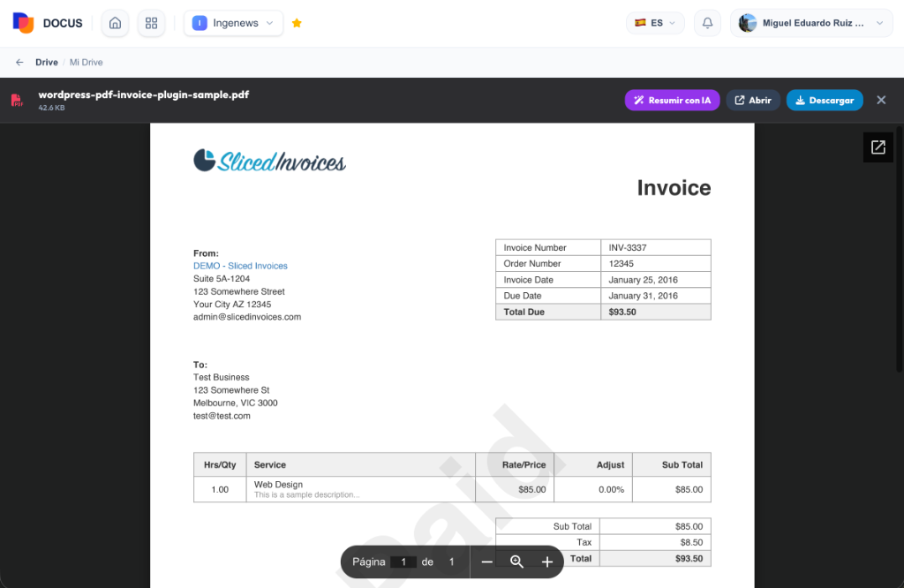904x588 pixels.
Task: Zoom in with the plus icon
Action: 547,562
